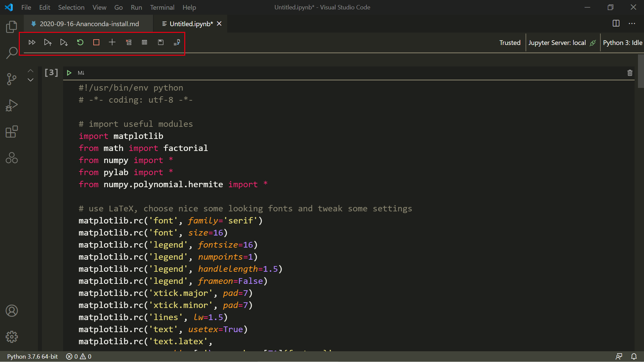Clear all cell outputs
The height and width of the screenshot is (362, 644).
coord(129,42)
